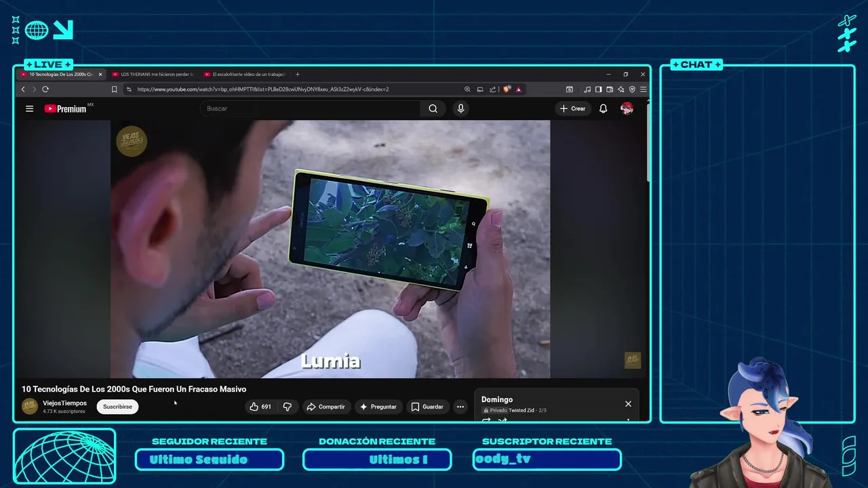Click the Domingo playlist title

[497, 399]
